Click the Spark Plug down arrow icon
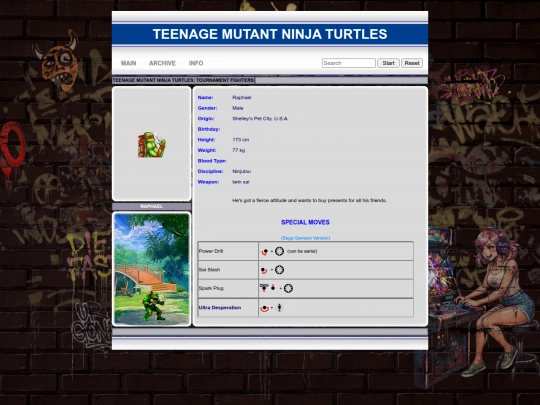540x405 pixels. (x=273, y=287)
